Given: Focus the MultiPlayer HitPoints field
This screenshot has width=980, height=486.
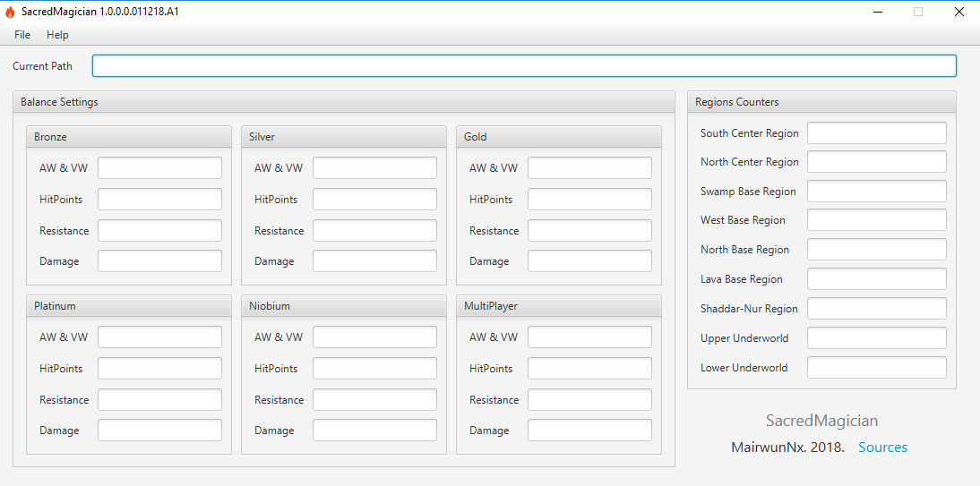Looking at the screenshot, I should 590,369.
